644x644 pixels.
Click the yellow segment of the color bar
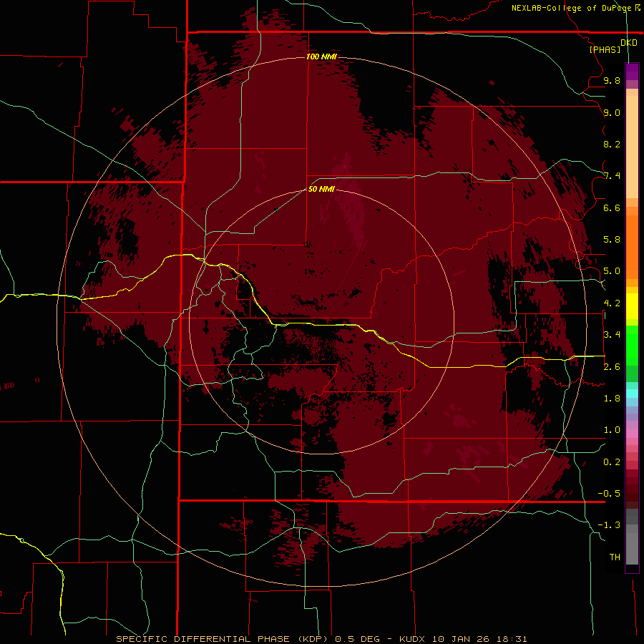(x=632, y=306)
